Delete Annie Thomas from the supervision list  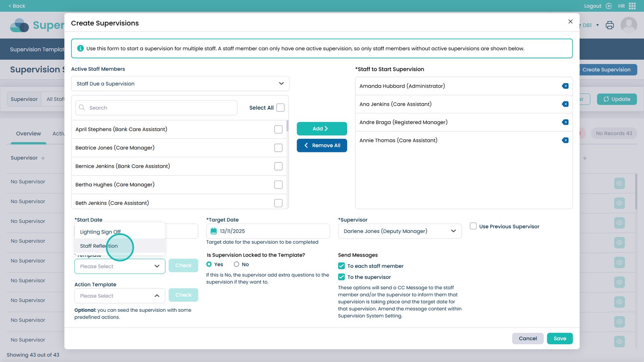(x=565, y=140)
